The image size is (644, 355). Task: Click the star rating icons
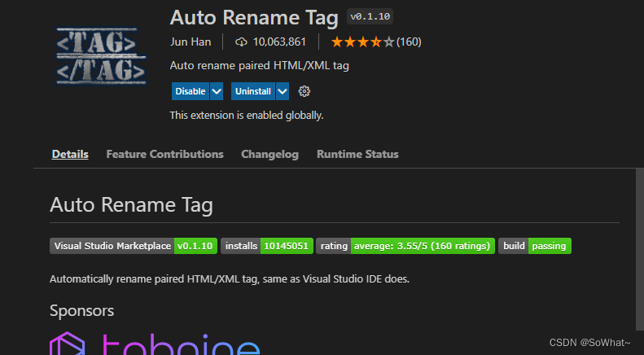click(362, 42)
